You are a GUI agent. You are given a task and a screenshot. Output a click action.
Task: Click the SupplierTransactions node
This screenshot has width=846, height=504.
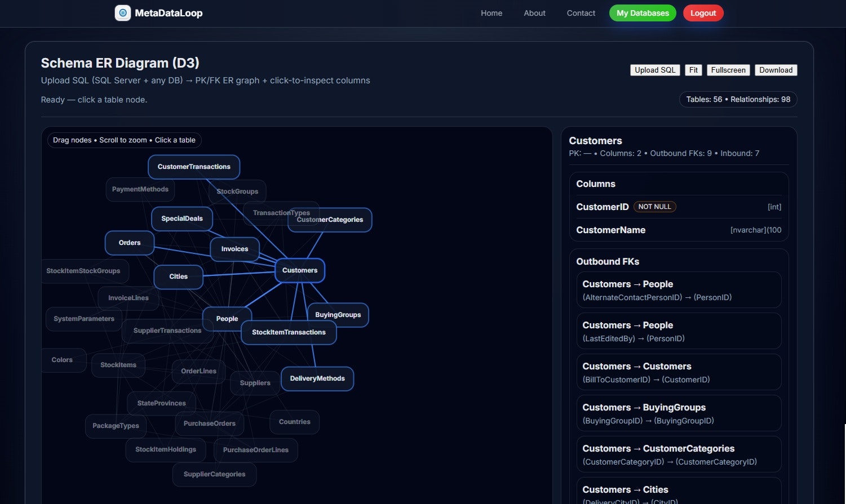(167, 331)
